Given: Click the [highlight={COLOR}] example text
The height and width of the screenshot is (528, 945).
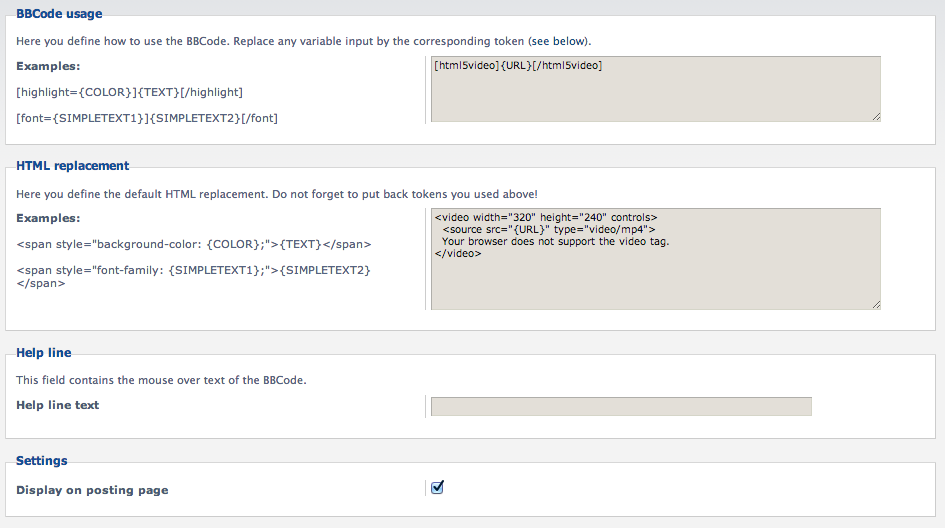Looking at the screenshot, I should point(130,92).
